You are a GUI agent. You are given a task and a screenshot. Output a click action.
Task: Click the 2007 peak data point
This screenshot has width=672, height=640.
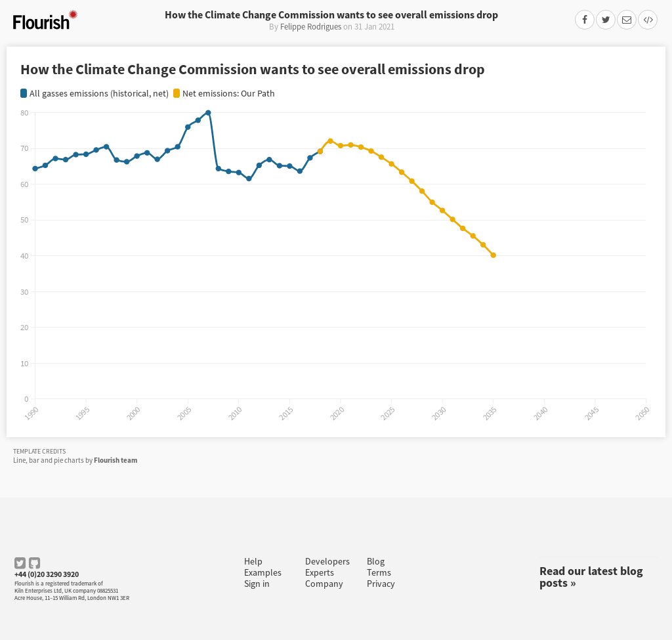click(208, 113)
